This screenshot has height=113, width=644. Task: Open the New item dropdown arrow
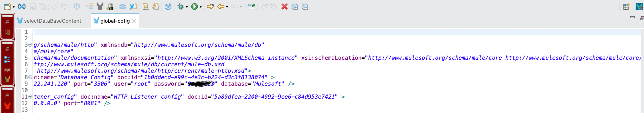tap(14, 7)
